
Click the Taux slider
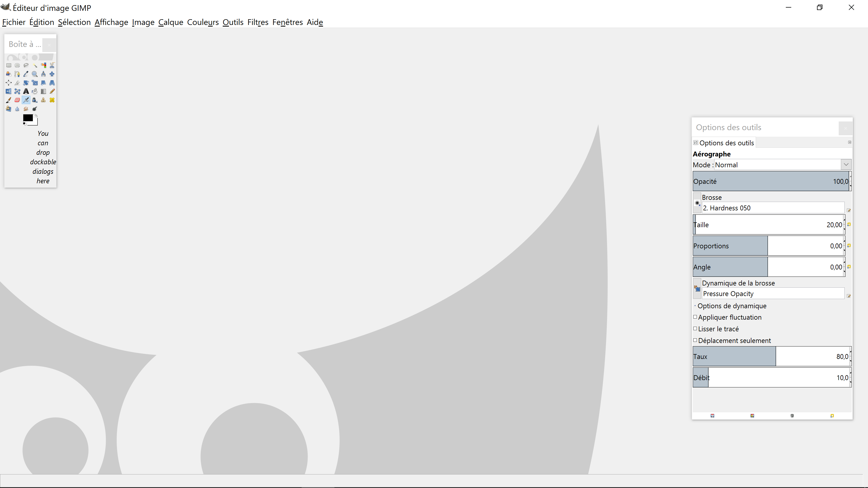[x=771, y=356]
